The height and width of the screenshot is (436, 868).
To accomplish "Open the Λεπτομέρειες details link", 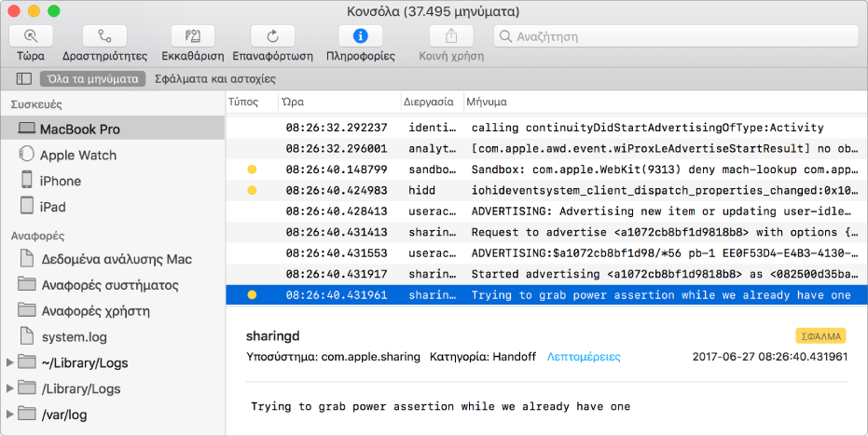I will pyautogui.click(x=584, y=357).
